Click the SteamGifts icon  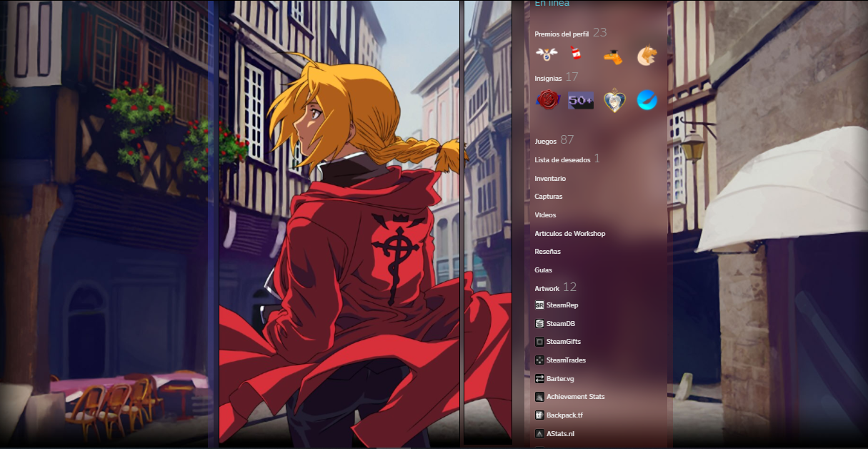tap(539, 342)
